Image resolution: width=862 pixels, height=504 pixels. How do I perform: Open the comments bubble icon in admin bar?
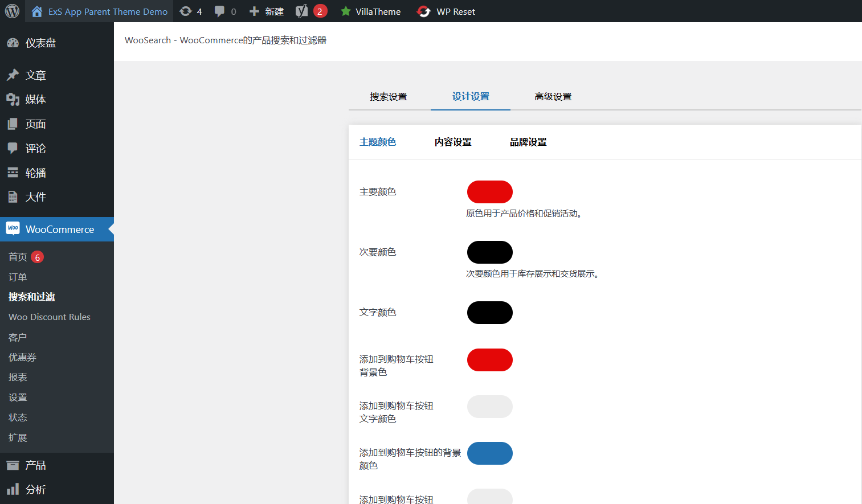point(219,11)
